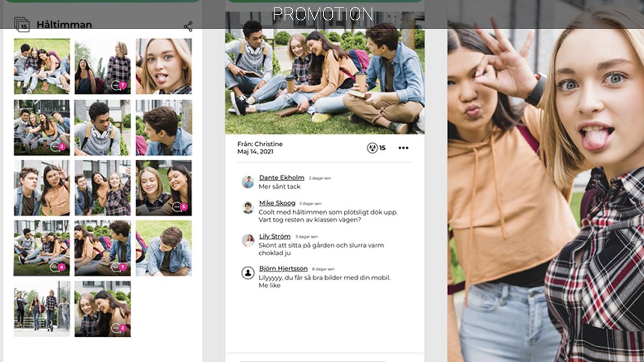Click the comment 'Mer sånt tack'

tap(280, 187)
